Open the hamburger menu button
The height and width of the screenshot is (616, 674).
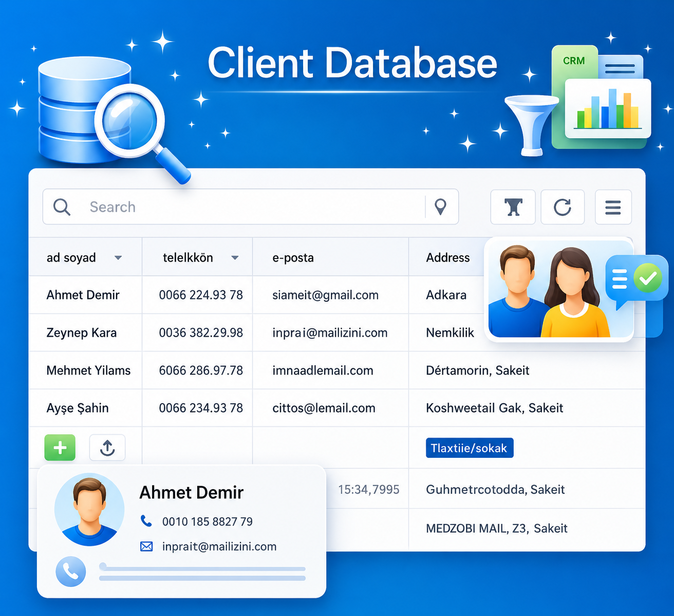[x=613, y=207]
